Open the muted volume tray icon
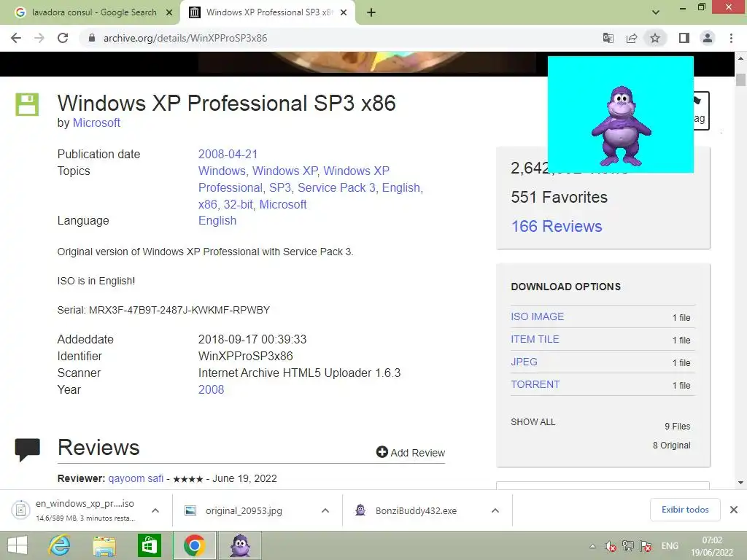 pyautogui.click(x=610, y=546)
